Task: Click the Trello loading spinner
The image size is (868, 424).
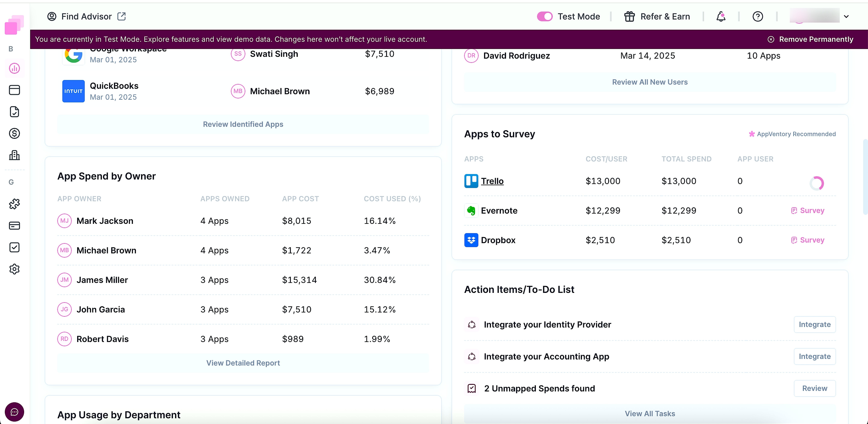Action: [x=816, y=183]
